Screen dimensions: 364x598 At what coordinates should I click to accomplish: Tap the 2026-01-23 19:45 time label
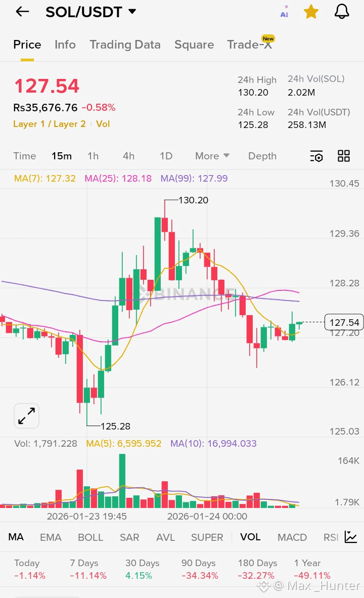pyautogui.click(x=86, y=517)
